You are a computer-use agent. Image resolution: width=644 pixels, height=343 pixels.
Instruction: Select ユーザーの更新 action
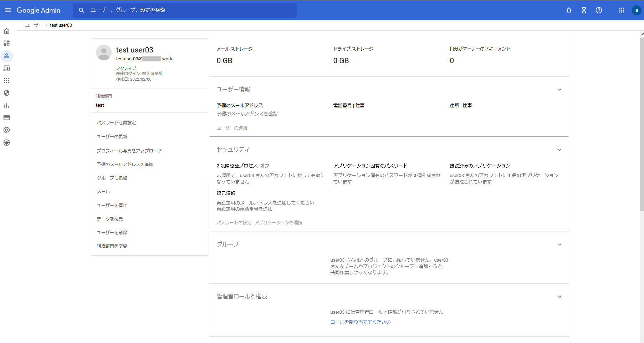pos(112,137)
